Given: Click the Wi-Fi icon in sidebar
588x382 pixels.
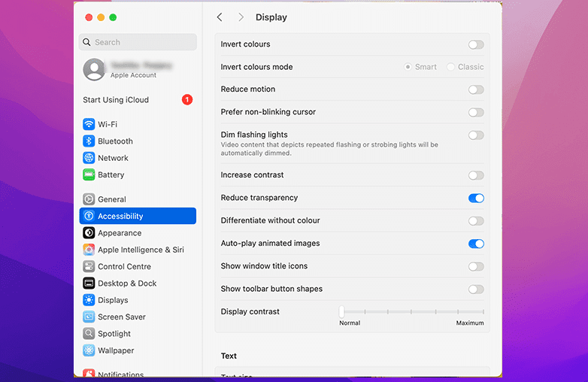Looking at the screenshot, I should tap(89, 124).
